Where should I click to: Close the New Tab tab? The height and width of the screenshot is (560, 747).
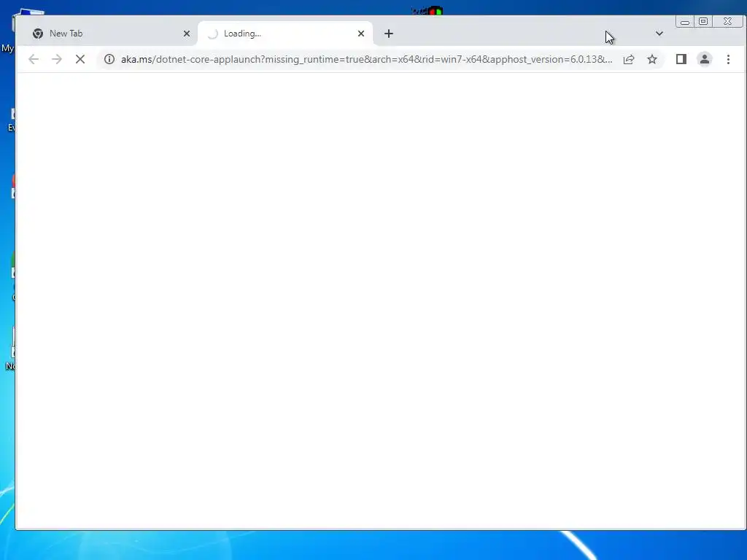187,34
